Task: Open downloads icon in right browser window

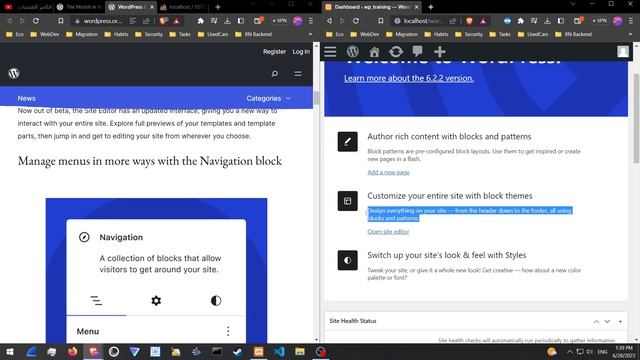Action: pos(547,20)
